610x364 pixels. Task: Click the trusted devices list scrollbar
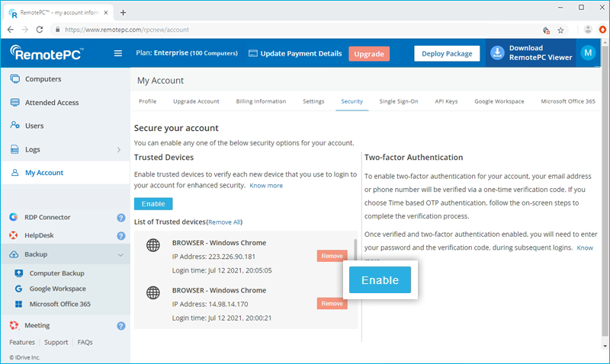[x=355, y=251]
